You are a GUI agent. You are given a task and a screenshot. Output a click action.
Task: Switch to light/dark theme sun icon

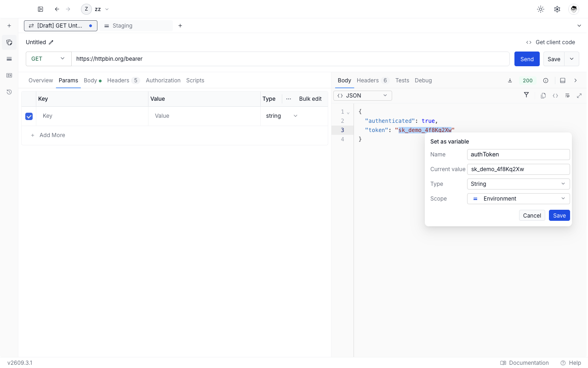[541, 9]
